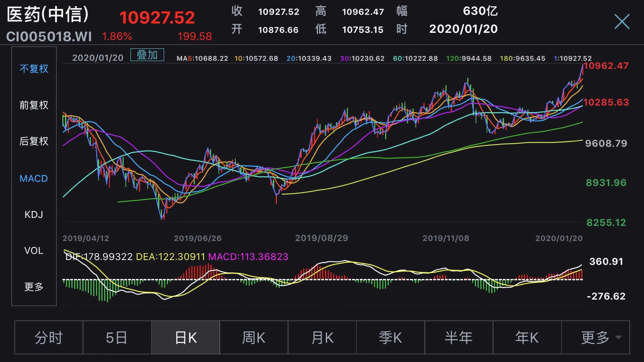The width and height of the screenshot is (644, 362).
Task: Open the 年K chart tab
Action: click(x=527, y=338)
